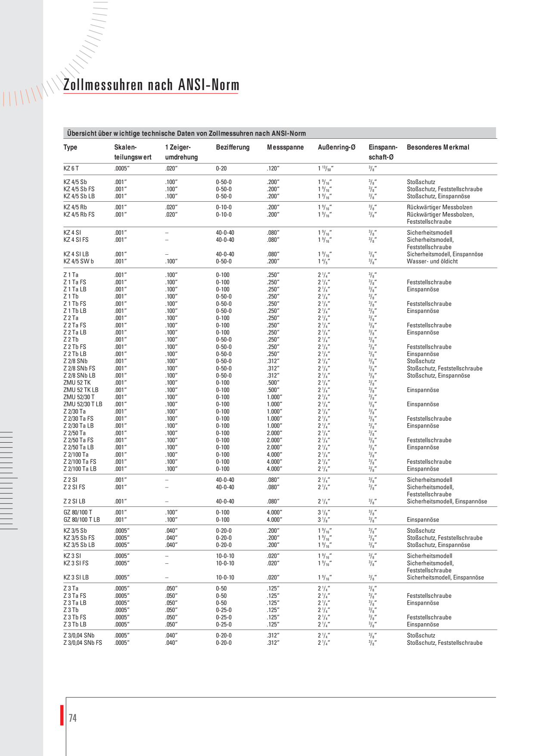Select the 'Z 3 Tb FS' type entry
This screenshot has width=534, height=756.
(75, 617)
